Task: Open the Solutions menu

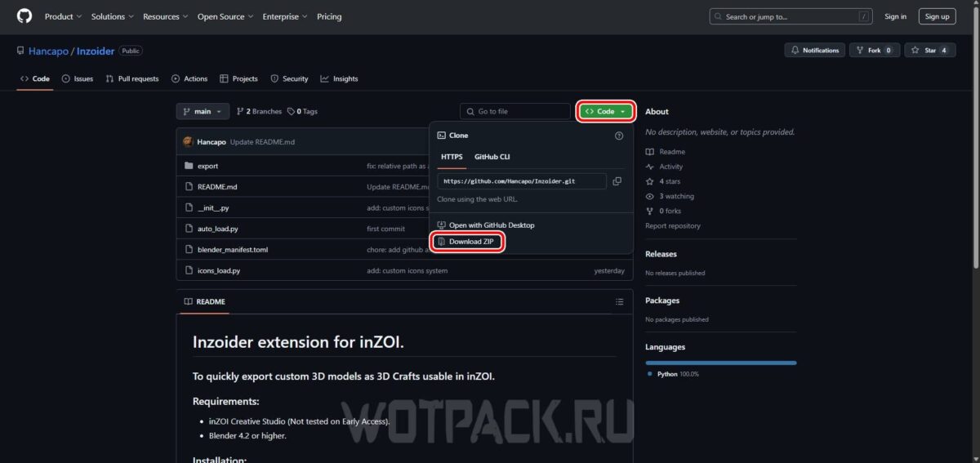Action: pos(113,16)
